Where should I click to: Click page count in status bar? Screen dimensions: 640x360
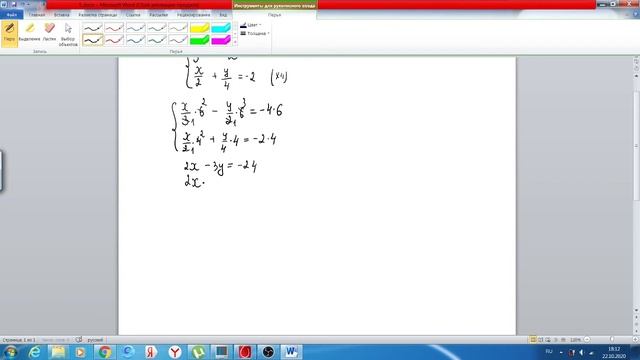pos(19,340)
